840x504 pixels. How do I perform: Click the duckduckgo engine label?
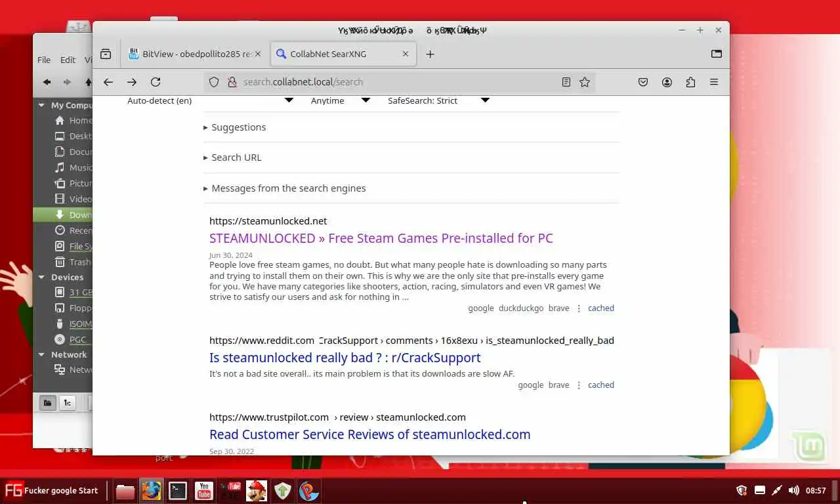tap(521, 308)
